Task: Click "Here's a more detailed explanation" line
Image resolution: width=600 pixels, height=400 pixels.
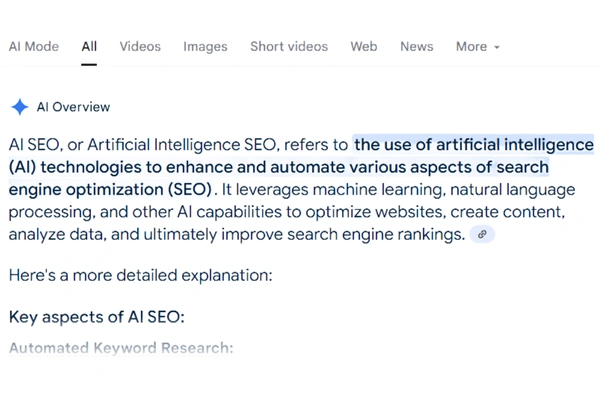Action: click(140, 273)
